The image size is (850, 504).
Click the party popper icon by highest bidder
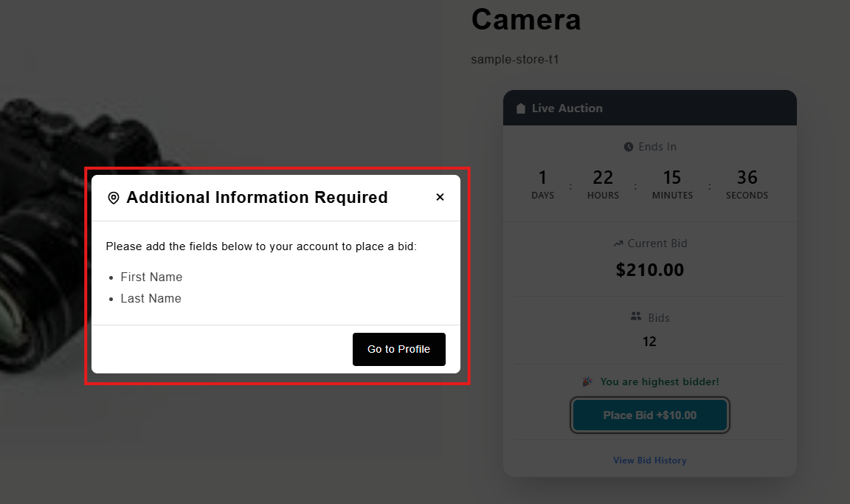pos(587,382)
